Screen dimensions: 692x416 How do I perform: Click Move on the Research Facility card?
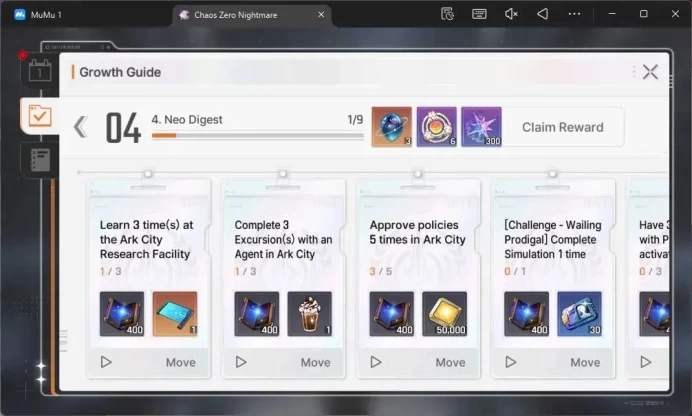181,363
